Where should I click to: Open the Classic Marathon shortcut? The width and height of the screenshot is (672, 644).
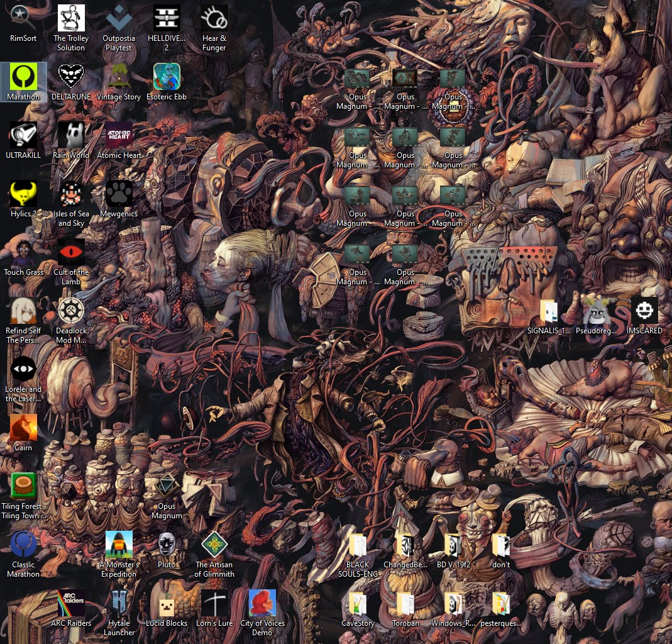point(23,545)
